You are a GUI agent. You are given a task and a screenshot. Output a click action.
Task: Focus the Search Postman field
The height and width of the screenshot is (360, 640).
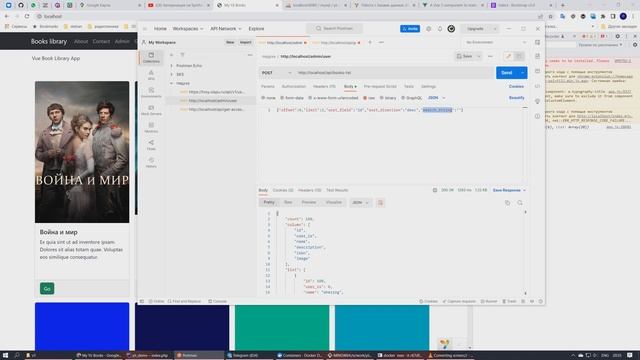pos(335,29)
